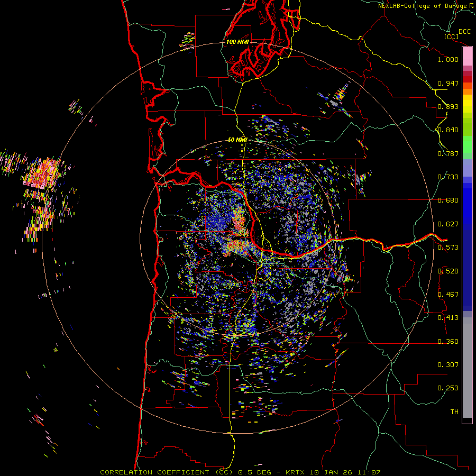The image size is (476, 476).
Task: Select the DCC label above the color scale
Action: [x=464, y=31]
